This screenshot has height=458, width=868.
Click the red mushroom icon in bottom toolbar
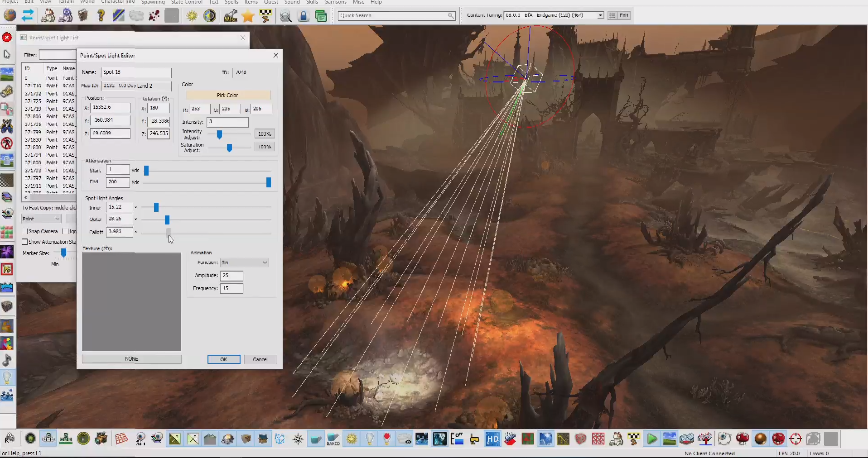tap(743, 439)
